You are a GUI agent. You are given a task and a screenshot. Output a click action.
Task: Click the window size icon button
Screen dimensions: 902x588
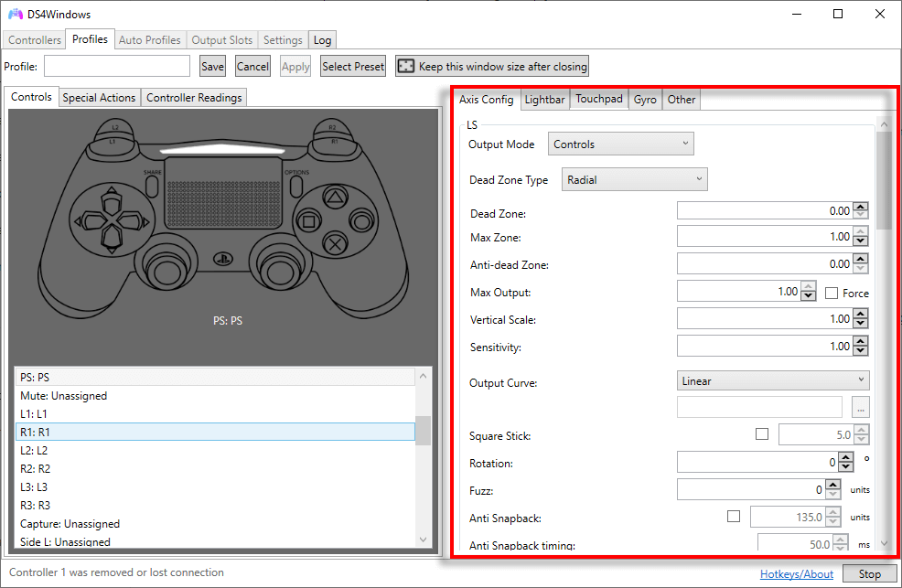pyautogui.click(x=405, y=66)
